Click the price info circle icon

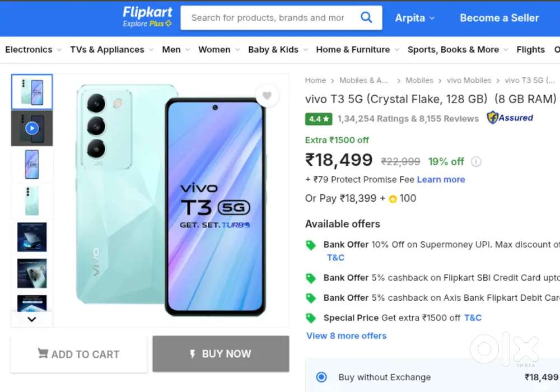(x=476, y=162)
